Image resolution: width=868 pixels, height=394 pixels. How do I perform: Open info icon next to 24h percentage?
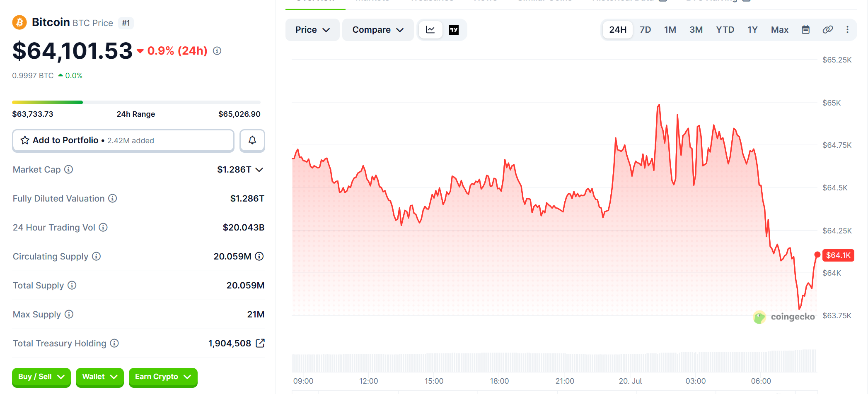(217, 51)
